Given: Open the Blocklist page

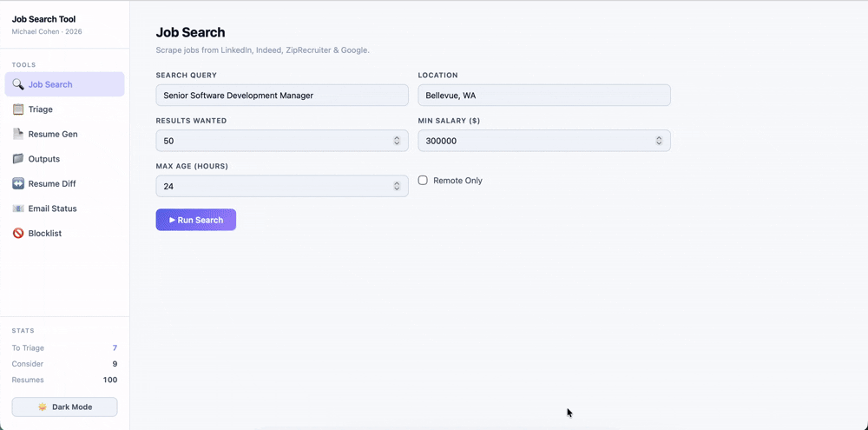Looking at the screenshot, I should [x=65, y=234].
